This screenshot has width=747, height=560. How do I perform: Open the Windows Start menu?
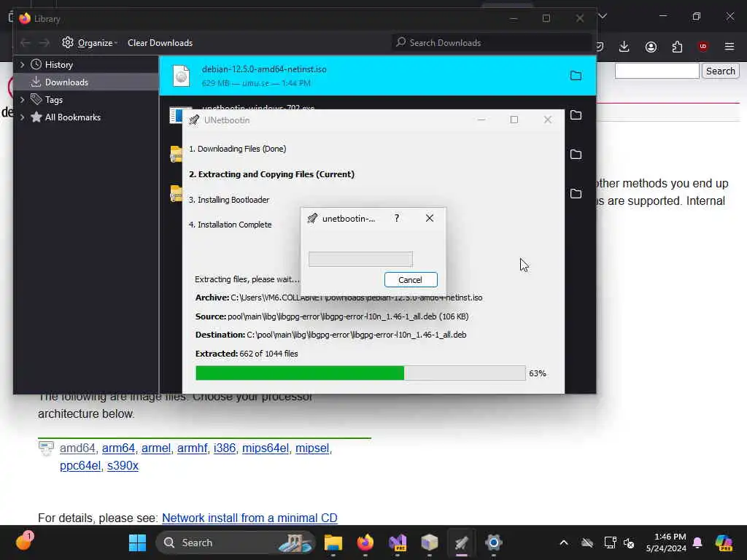138,542
